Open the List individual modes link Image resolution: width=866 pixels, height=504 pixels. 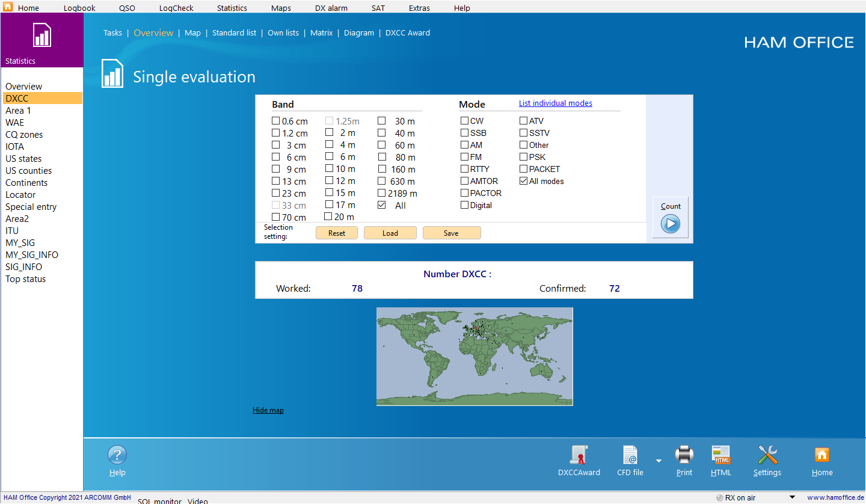pyautogui.click(x=556, y=103)
